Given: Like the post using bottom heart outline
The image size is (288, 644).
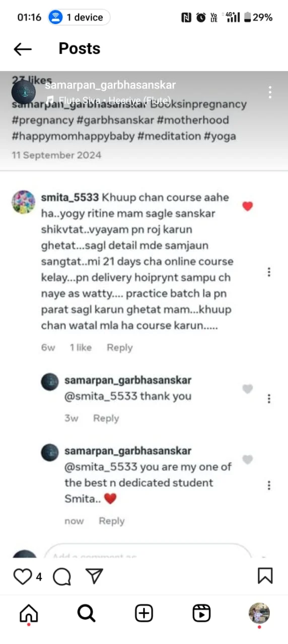Looking at the screenshot, I should (x=22, y=576).
